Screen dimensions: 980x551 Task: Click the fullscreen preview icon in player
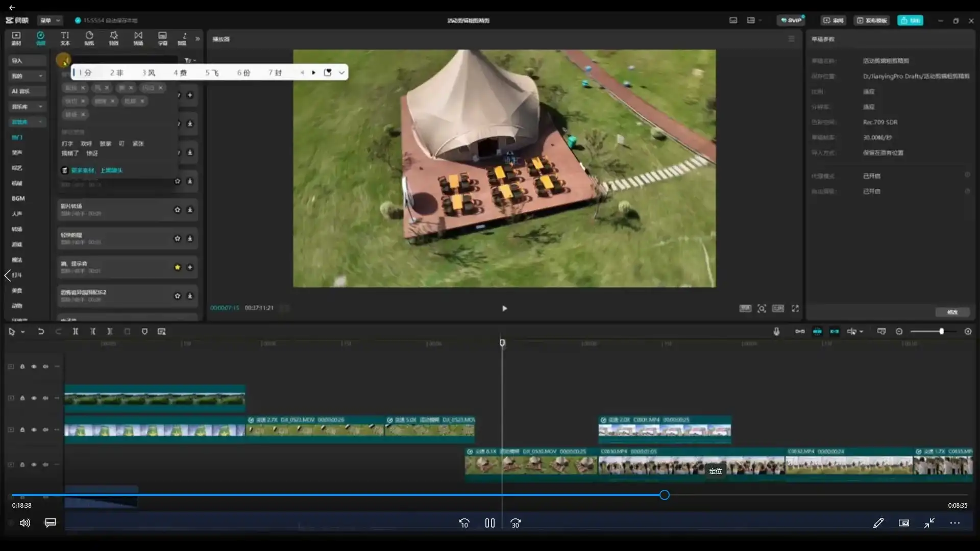tap(795, 309)
